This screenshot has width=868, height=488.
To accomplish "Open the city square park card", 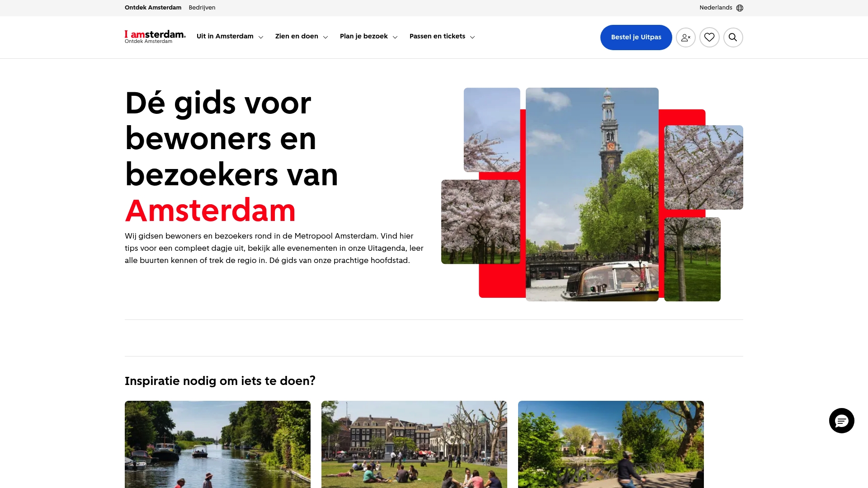I will pyautogui.click(x=414, y=444).
